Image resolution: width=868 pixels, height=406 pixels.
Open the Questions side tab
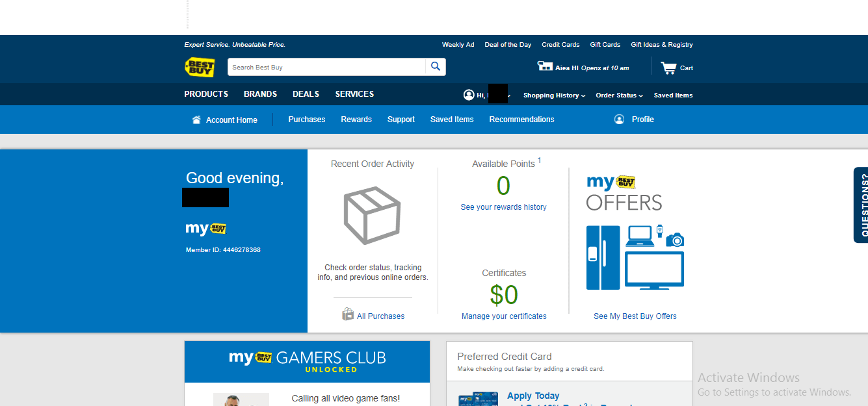click(862, 205)
